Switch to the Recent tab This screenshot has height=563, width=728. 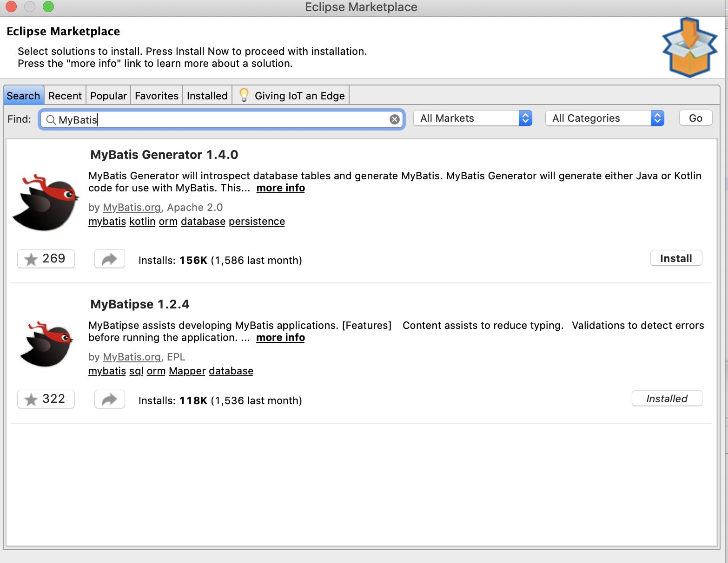point(65,96)
